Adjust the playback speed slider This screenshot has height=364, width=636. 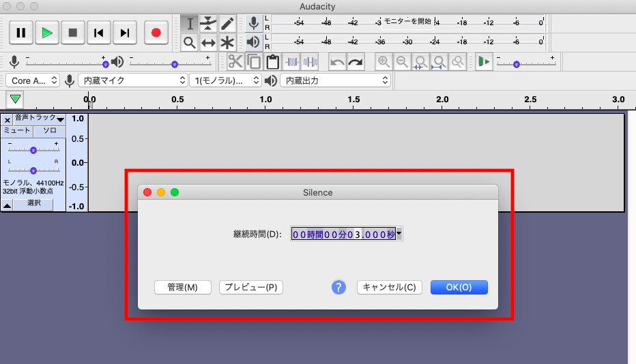coord(525,63)
